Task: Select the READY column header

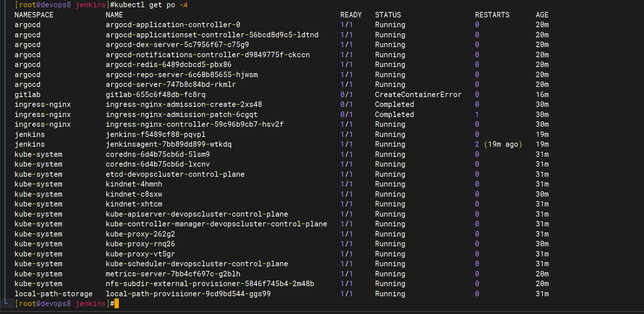Action: tap(351, 15)
